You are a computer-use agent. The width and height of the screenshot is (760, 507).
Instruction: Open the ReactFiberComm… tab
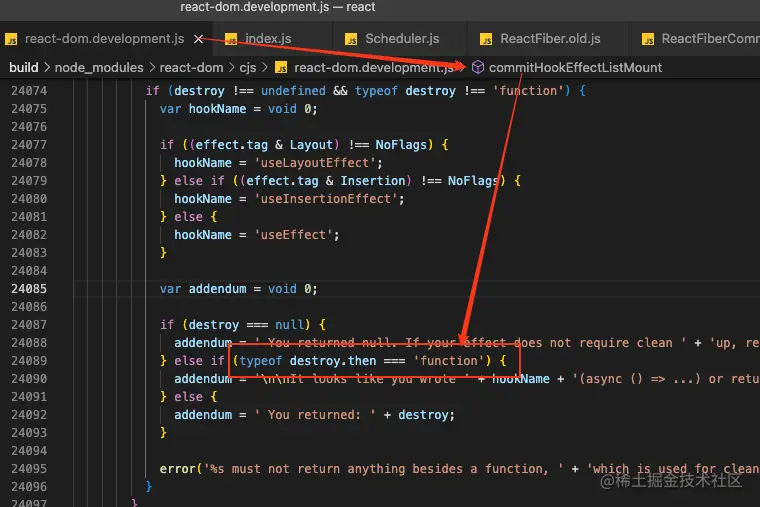(x=695, y=39)
